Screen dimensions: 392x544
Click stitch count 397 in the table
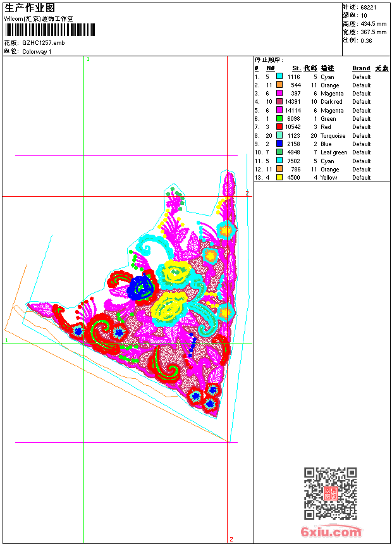click(x=296, y=94)
